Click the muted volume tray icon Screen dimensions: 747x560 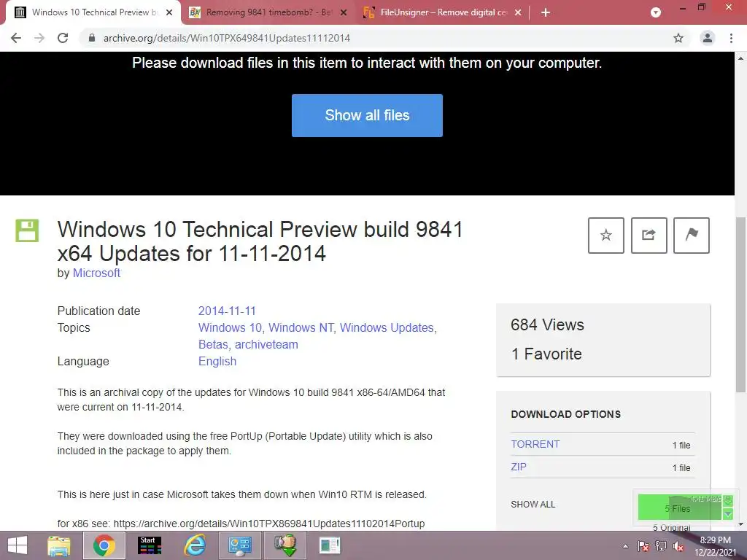point(678,546)
